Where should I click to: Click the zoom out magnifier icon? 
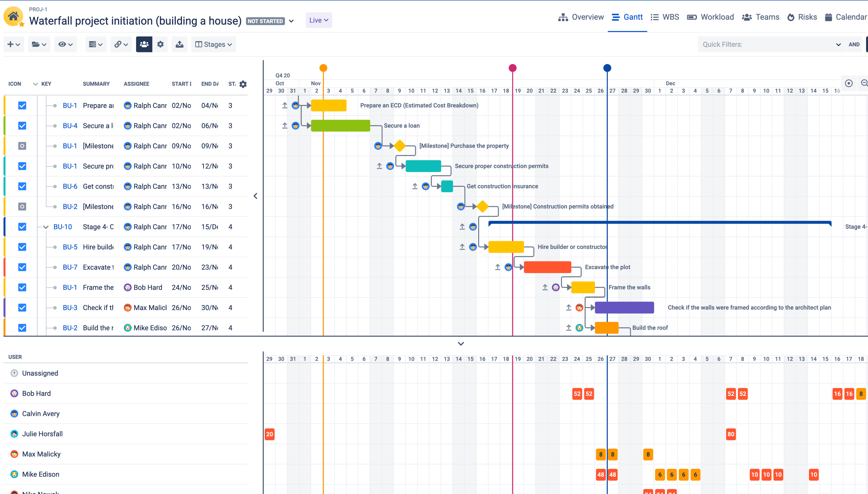point(864,83)
